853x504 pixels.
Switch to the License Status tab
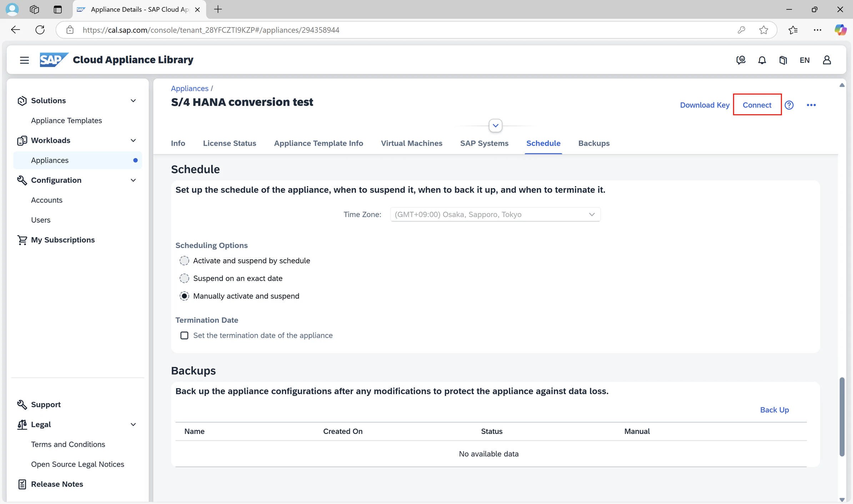230,143
